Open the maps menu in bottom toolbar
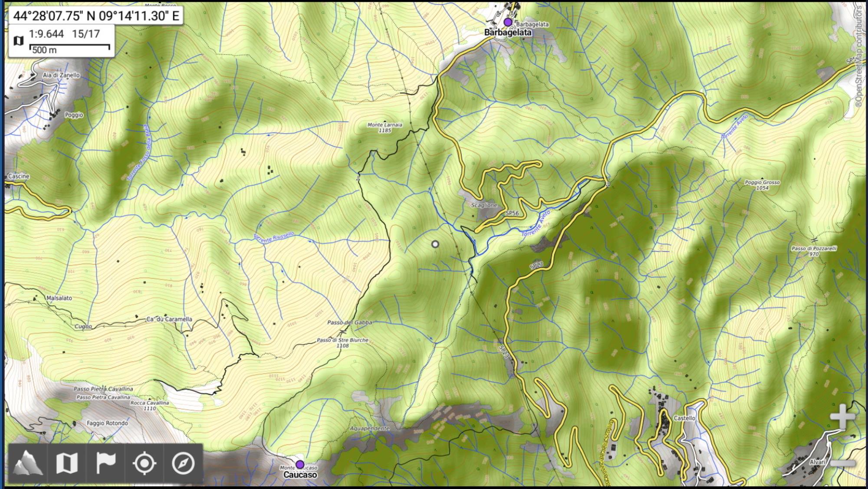 (67, 463)
